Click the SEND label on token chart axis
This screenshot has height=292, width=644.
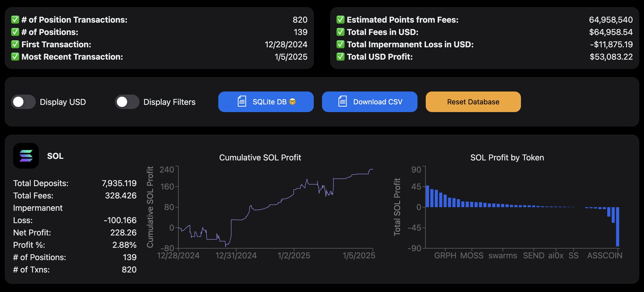[x=534, y=255]
